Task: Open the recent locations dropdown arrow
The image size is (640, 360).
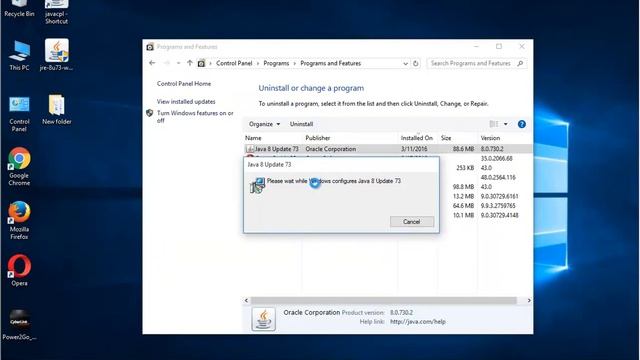Action: click(178, 63)
